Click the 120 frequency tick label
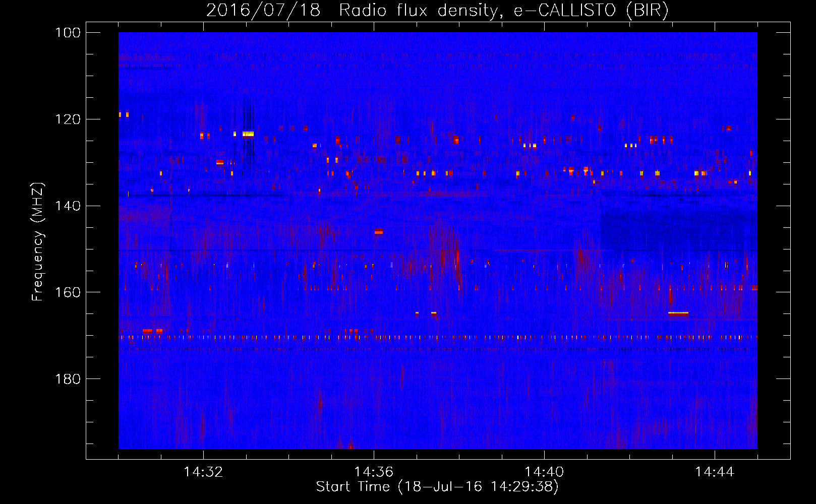This screenshot has height=504, width=816. pos(68,119)
